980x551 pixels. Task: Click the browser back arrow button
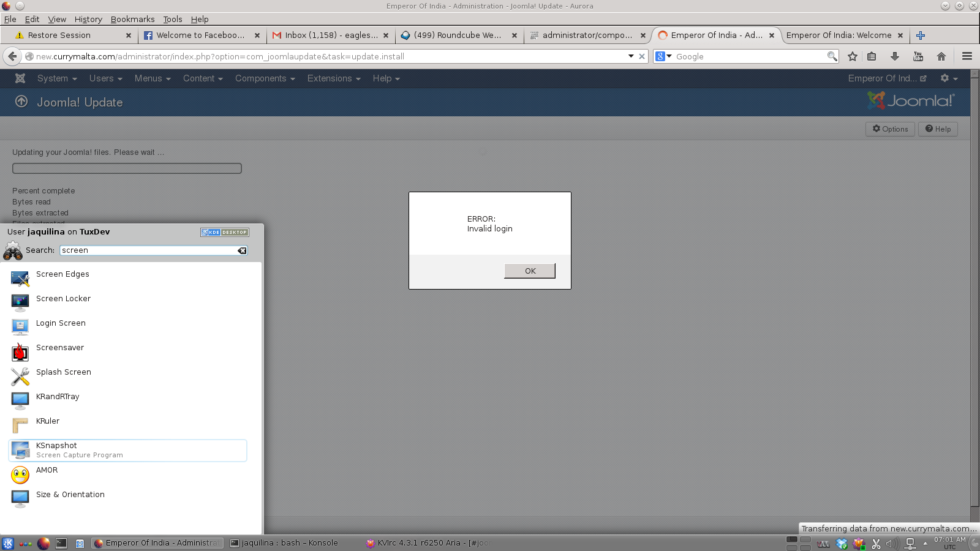[x=12, y=56]
